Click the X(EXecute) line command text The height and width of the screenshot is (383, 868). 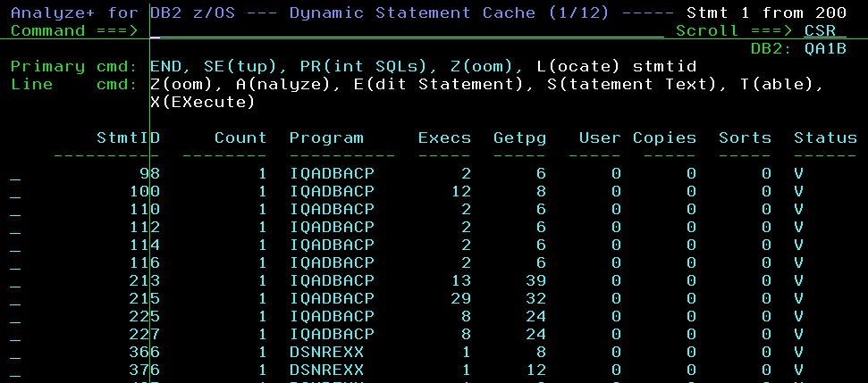203,103
